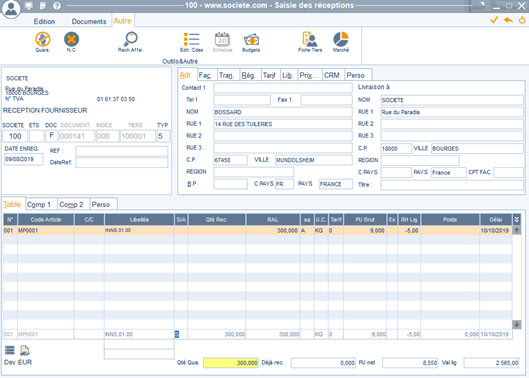Click the C.P. field containing 67450
Viewport: 529px width, 378px height.
pyautogui.click(x=230, y=160)
